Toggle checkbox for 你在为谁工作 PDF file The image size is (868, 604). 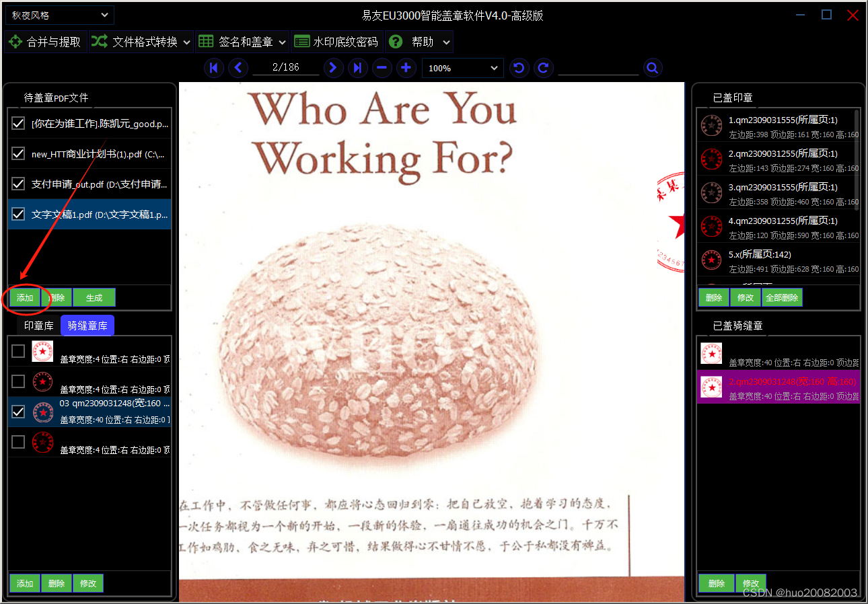coord(19,123)
